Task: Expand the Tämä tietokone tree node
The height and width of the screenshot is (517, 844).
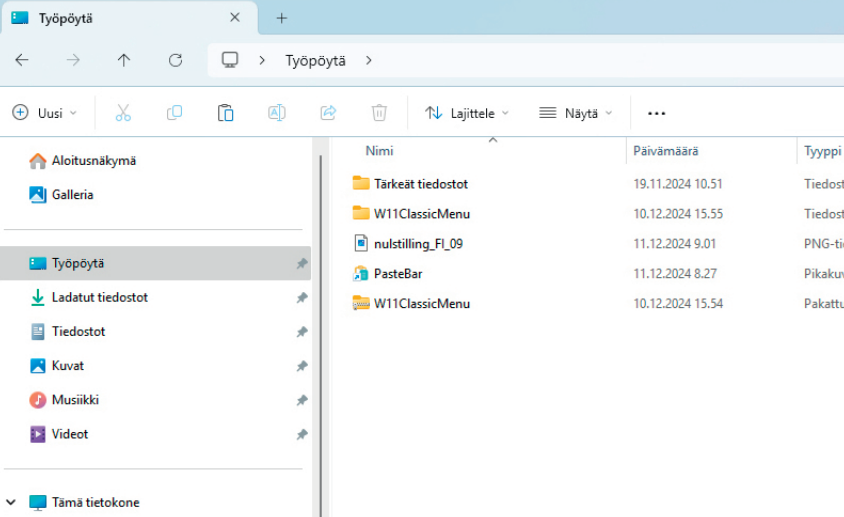Action: 11,503
